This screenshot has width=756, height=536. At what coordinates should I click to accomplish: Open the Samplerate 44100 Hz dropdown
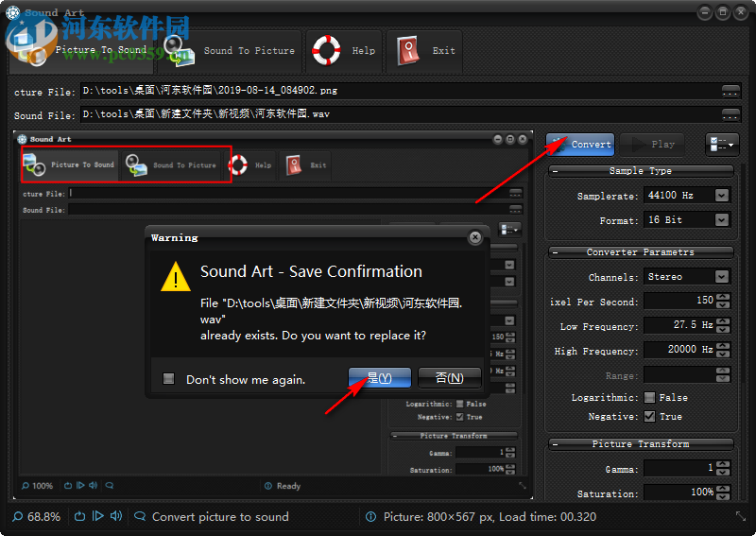[x=722, y=196]
